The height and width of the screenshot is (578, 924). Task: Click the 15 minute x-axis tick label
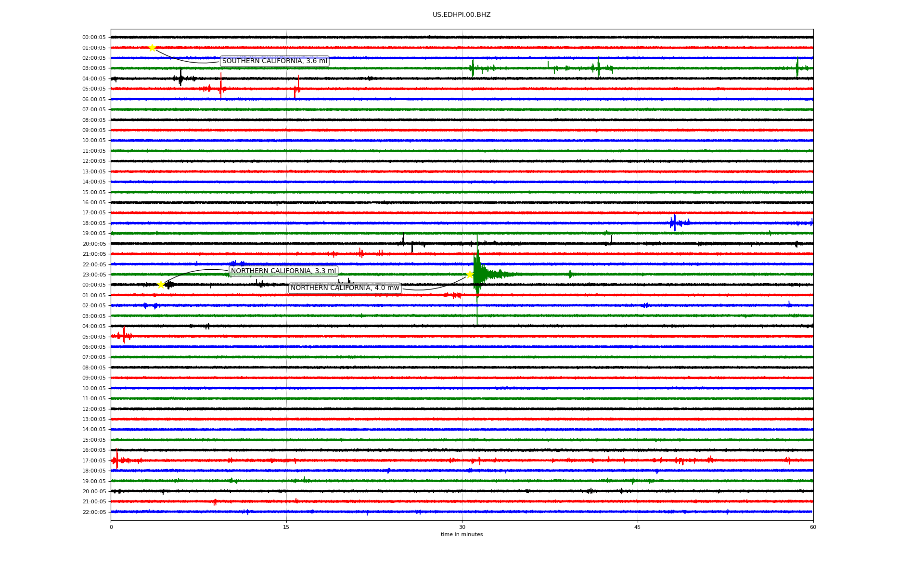[286, 527]
